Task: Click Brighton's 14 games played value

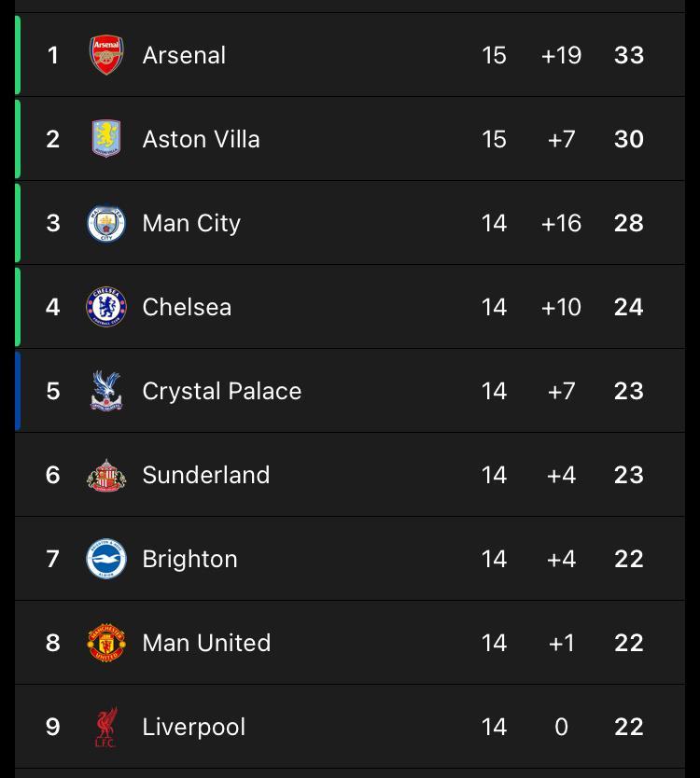Action: pyautogui.click(x=494, y=559)
